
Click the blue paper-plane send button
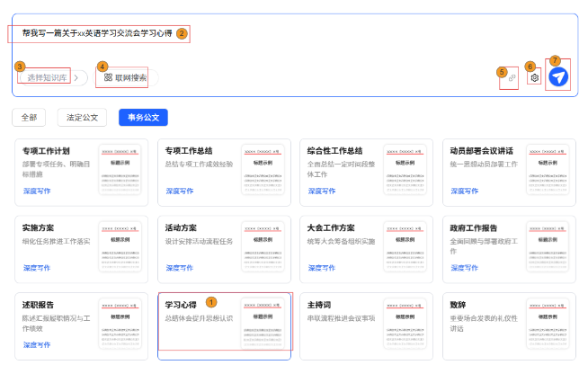(x=558, y=78)
